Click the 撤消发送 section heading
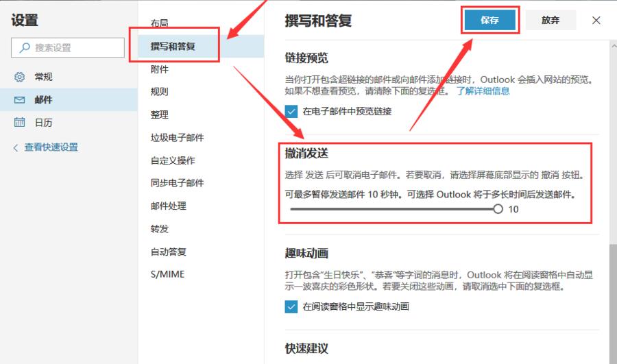The height and width of the screenshot is (364, 617). click(306, 153)
